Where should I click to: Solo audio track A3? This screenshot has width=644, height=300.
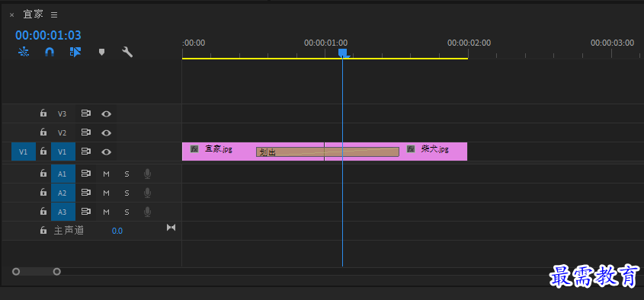pyautogui.click(x=127, y=212)
